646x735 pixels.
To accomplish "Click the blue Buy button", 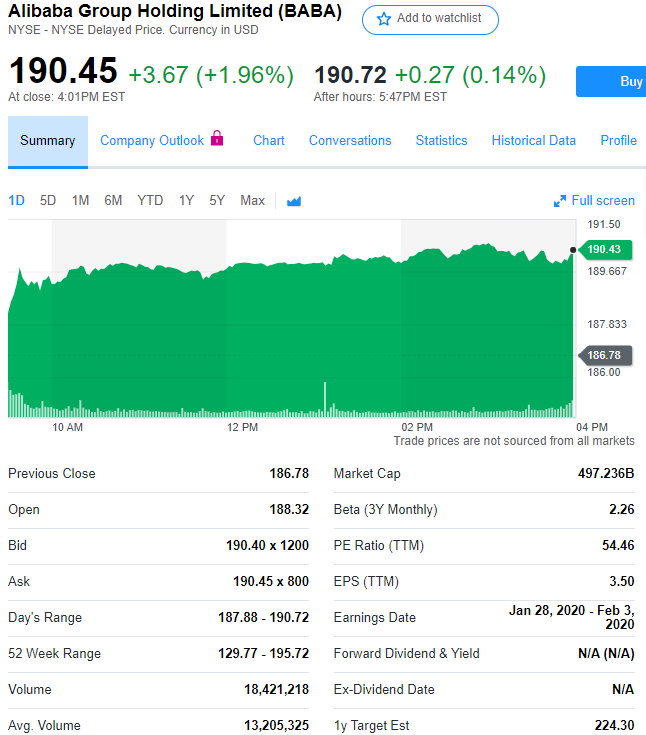I will (611, 82).
